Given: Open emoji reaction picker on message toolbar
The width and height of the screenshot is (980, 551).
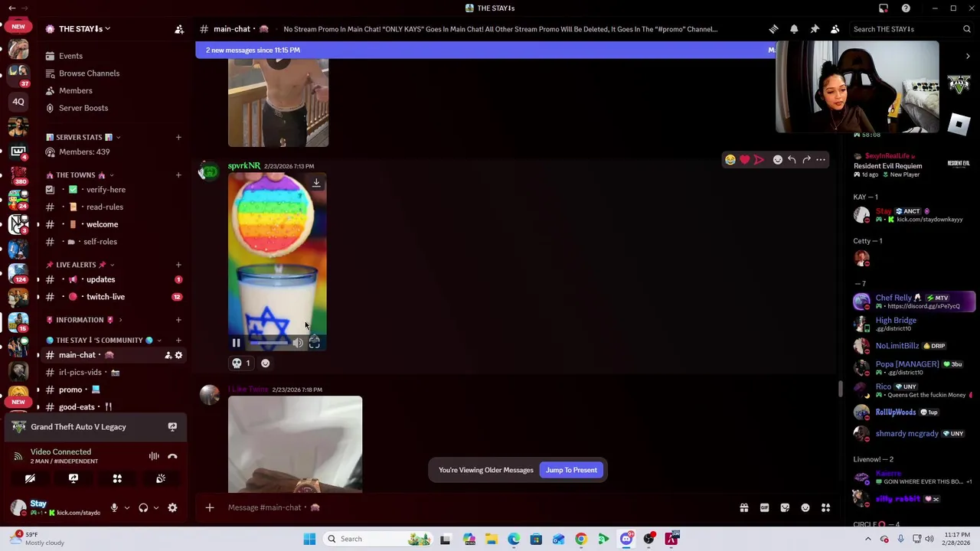Looking at the screenshot, I should (778, 160).
